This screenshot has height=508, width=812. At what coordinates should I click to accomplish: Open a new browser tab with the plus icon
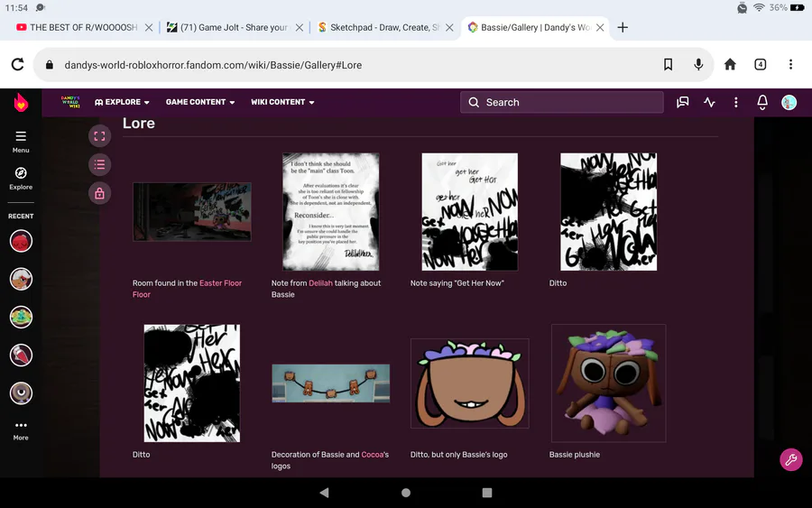pyautogui.click(x=623, y=27)
